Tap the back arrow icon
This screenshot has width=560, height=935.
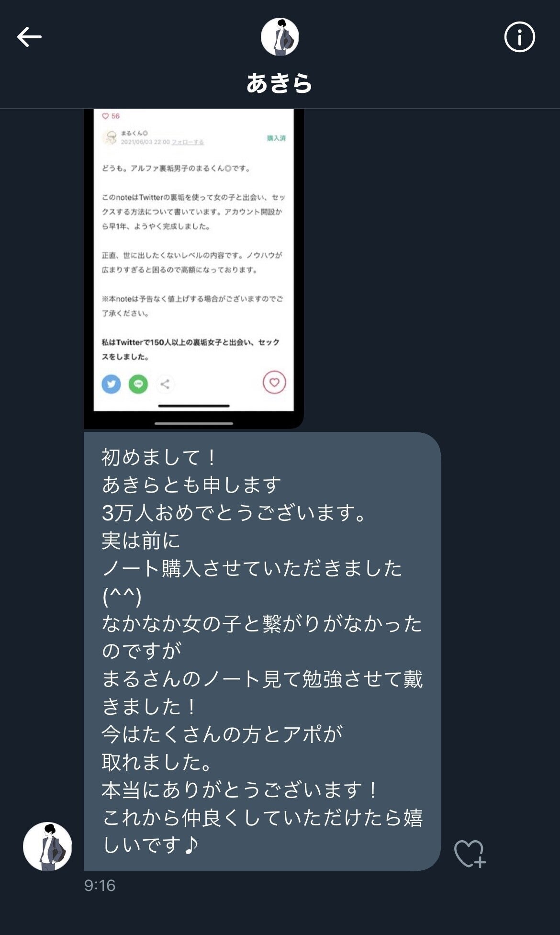click(29, 37)
